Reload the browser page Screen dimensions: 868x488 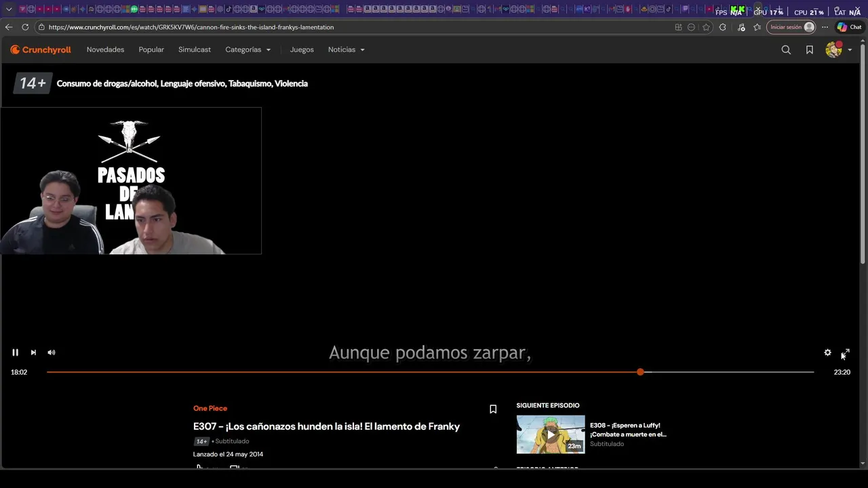pyautogui.click(x=25, y=27)
